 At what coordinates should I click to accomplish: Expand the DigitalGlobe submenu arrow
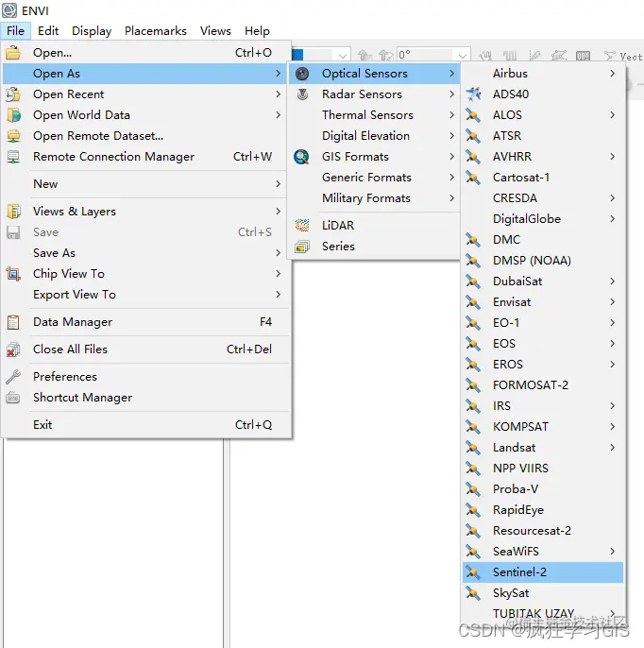(613, 218)
